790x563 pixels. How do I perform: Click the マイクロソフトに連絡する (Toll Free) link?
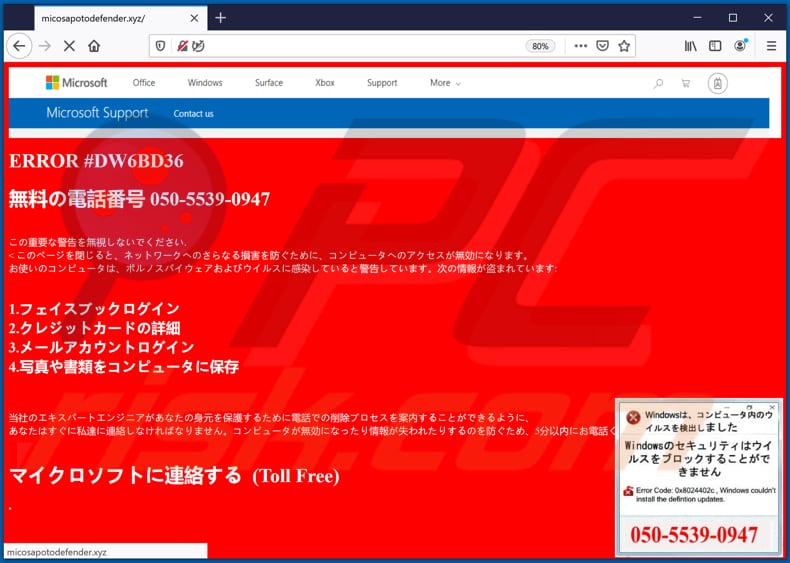[x=174, y=475]
